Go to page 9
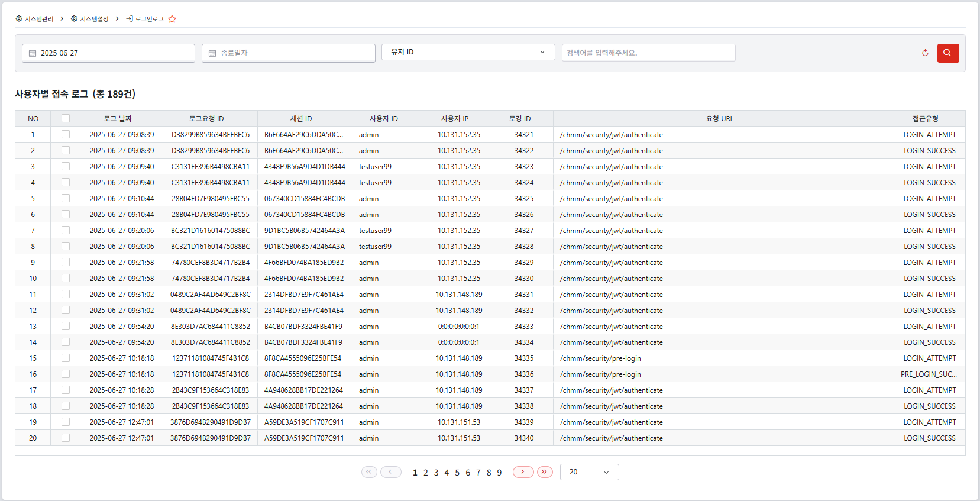 [499, 473]
